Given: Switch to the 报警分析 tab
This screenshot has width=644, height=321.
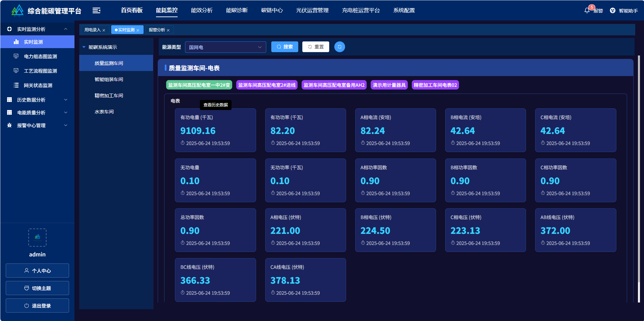Looking at the screenshot, I should click(157, 30).
